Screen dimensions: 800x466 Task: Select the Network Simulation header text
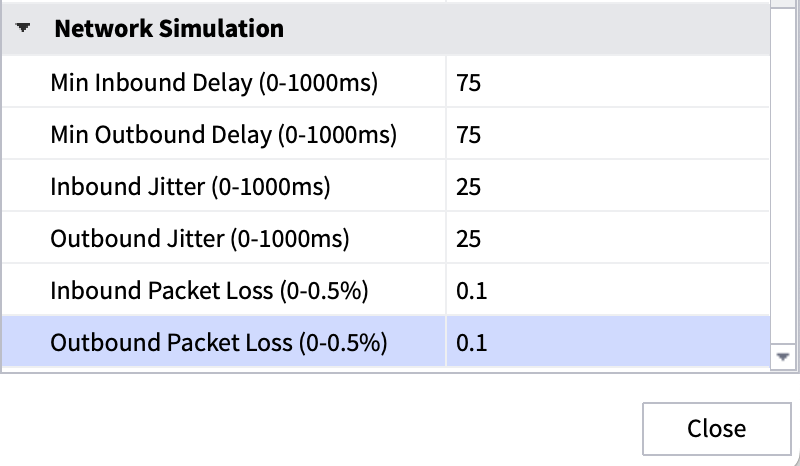coord(169,29)
